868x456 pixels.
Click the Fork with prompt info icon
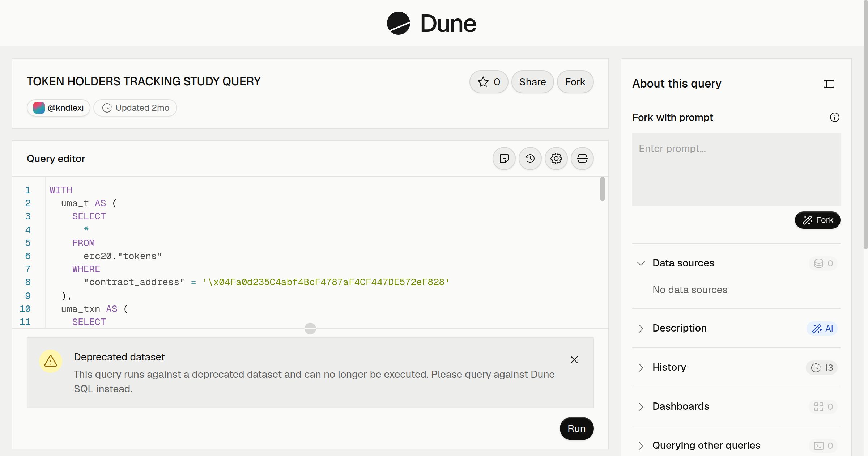coord(835,117)
